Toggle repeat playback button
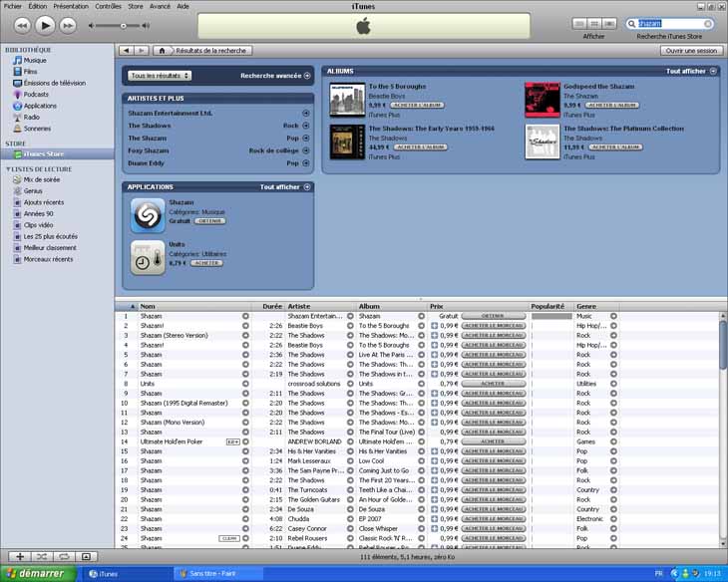 pos(64,556)
